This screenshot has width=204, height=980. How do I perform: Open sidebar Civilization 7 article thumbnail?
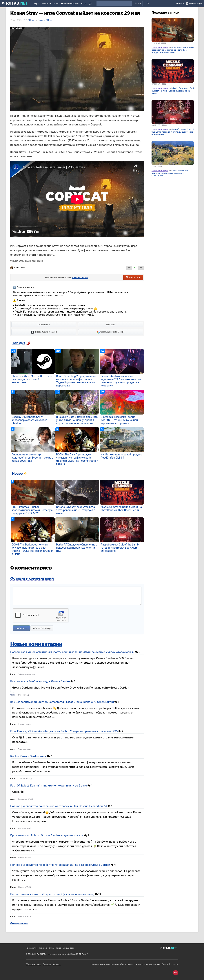click(x=172, y=153)
